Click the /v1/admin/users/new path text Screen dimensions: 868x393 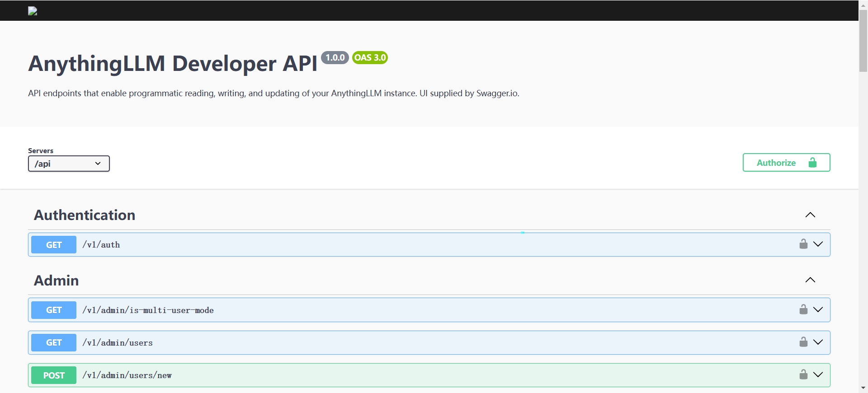tap(127, 375)
